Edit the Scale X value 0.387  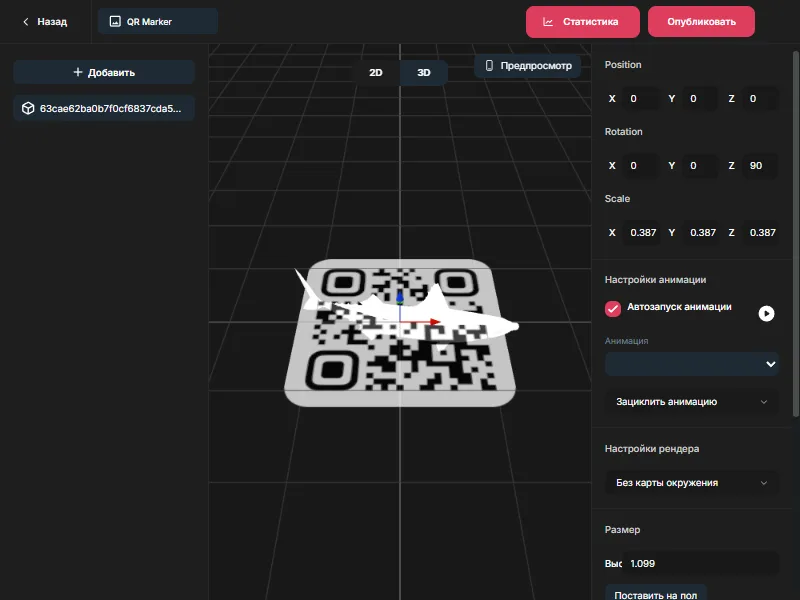(641, 233)
